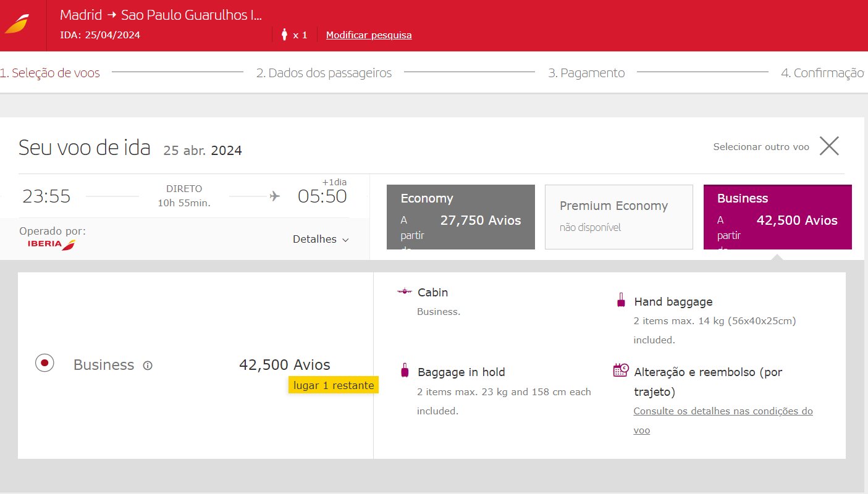The height and width of the screenshot is (494, 868).
Task: Click the airplane Cabin icon
Action: tap(404, 291)
